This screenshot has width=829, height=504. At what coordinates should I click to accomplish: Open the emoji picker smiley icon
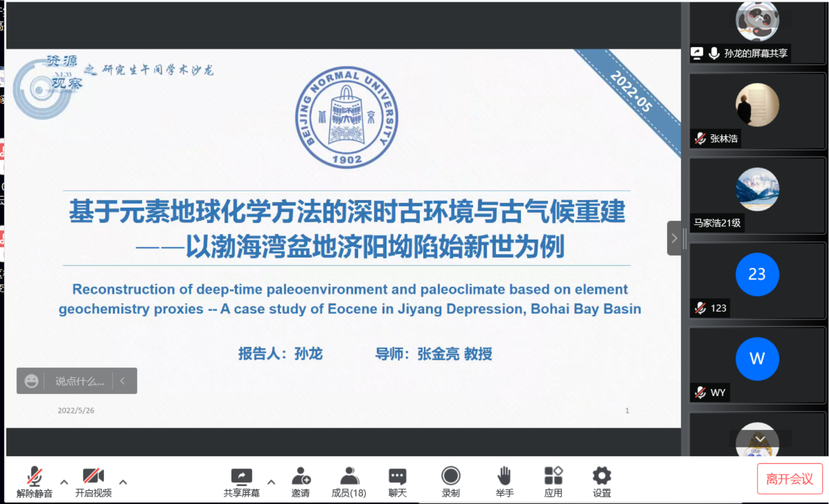(32, 381)
